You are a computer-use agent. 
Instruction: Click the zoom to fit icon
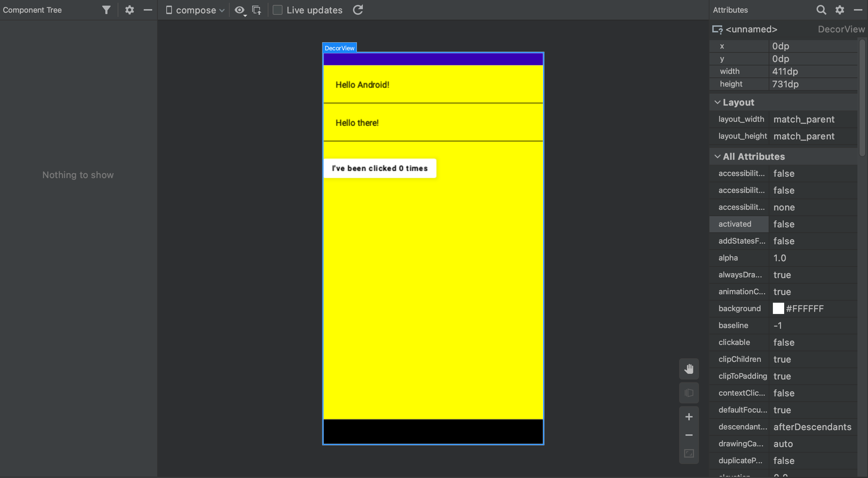[689, 453]
